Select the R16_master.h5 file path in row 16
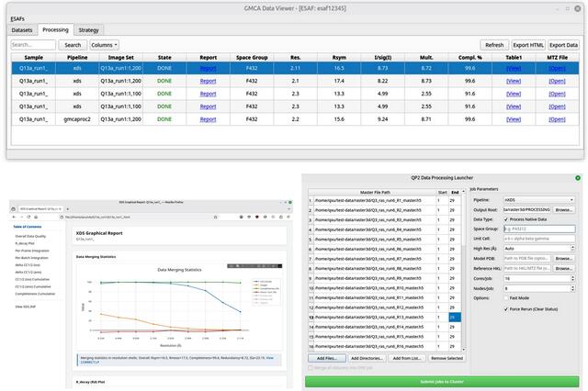Screen dimensions: 588x391 [x=375, y=346]
